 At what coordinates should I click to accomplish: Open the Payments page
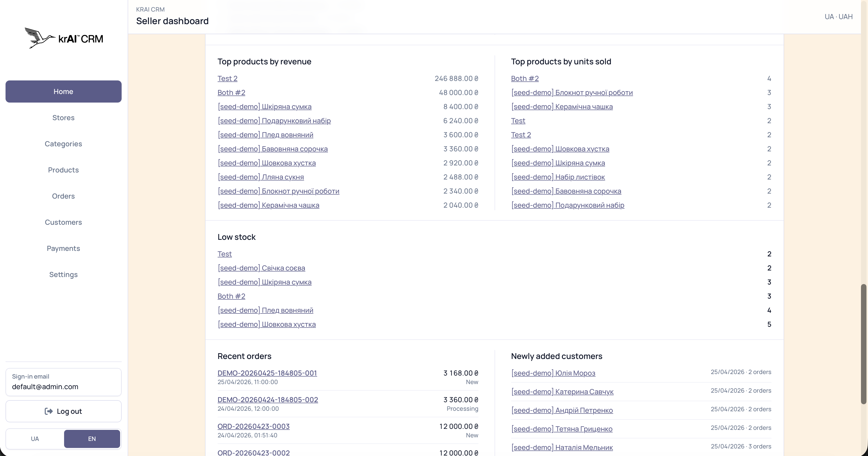tap(63, 248)
